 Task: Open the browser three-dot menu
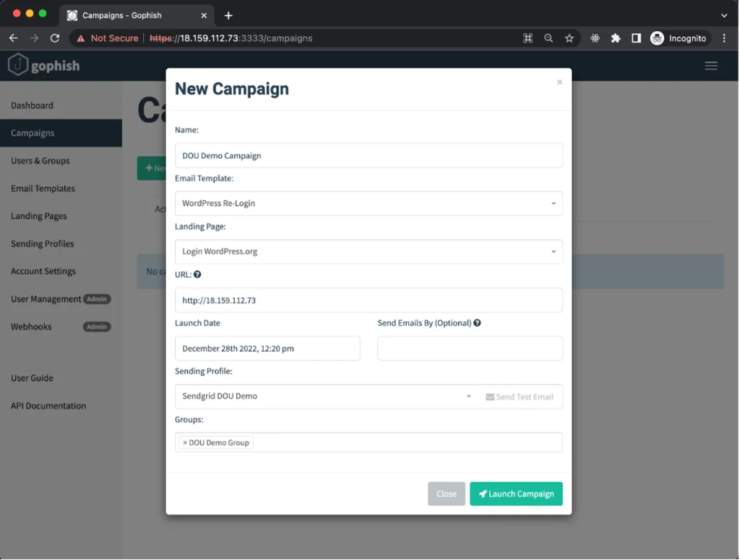(724, 38)
